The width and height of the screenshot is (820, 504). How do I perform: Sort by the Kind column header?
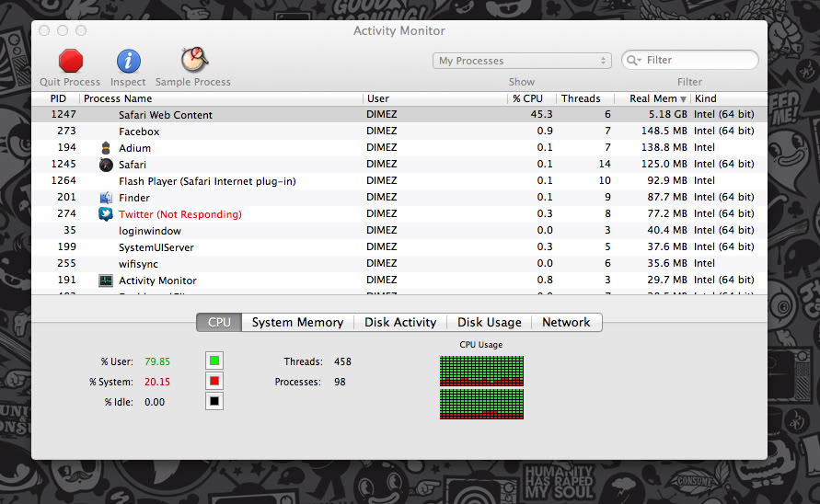[729, 98]
